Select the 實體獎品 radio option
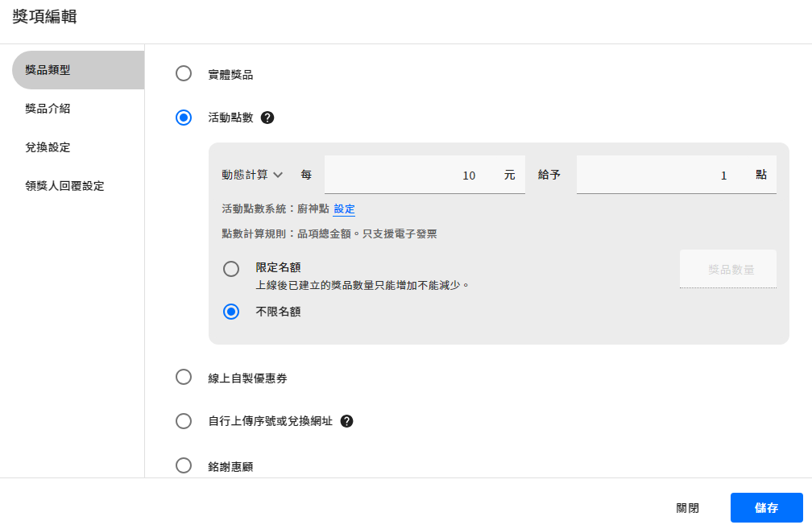This screenshot has width=812, height=529. click(184, 74)
